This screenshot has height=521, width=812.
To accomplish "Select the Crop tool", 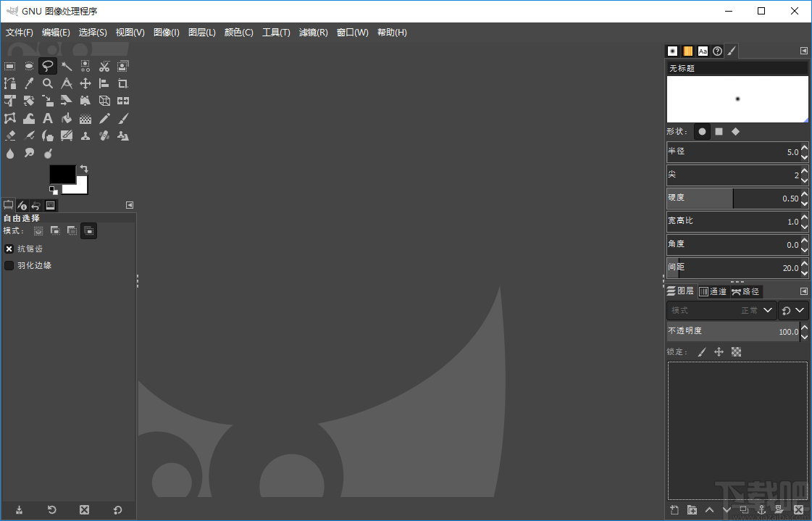I will [122, 83].
